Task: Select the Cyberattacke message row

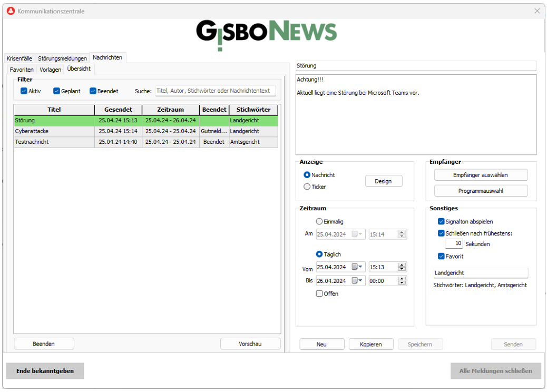Action: pyautogui.click(x=146, y=131)
